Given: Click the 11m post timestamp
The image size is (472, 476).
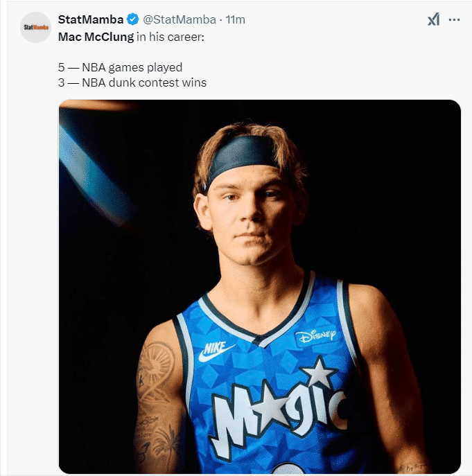Looking at the screenshot, I should point(236,20).
